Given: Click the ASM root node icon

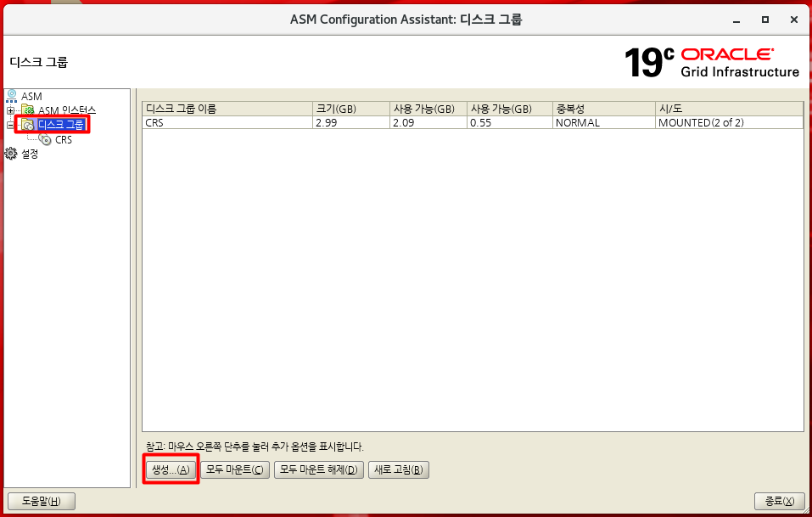Looking at the screenshot, I should click(x=12, y=96).
